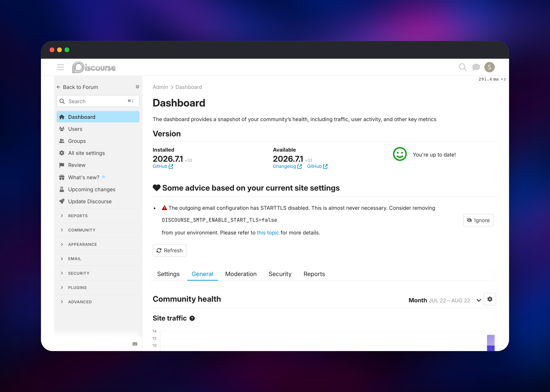Click the Refresh button

click(x=169, y=250)
